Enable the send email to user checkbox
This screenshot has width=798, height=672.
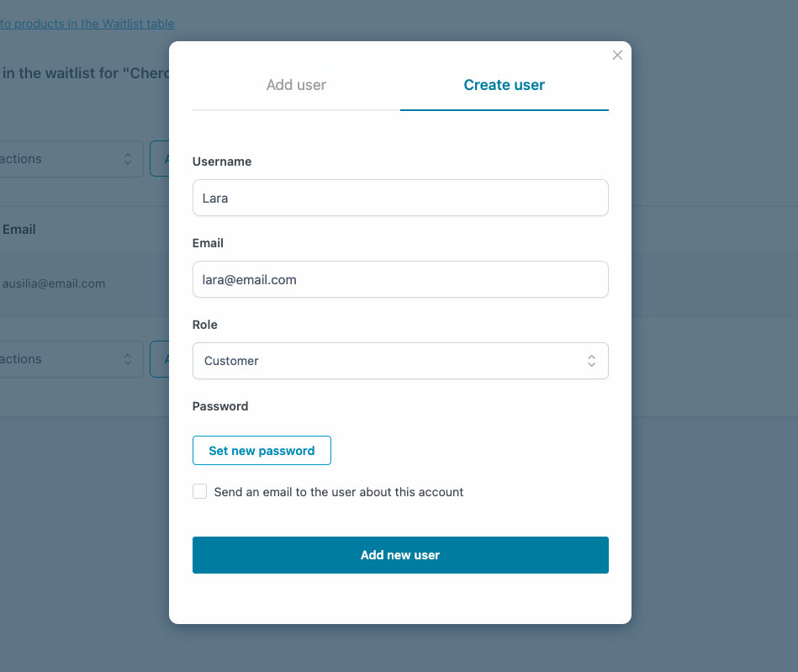(200, 492)
